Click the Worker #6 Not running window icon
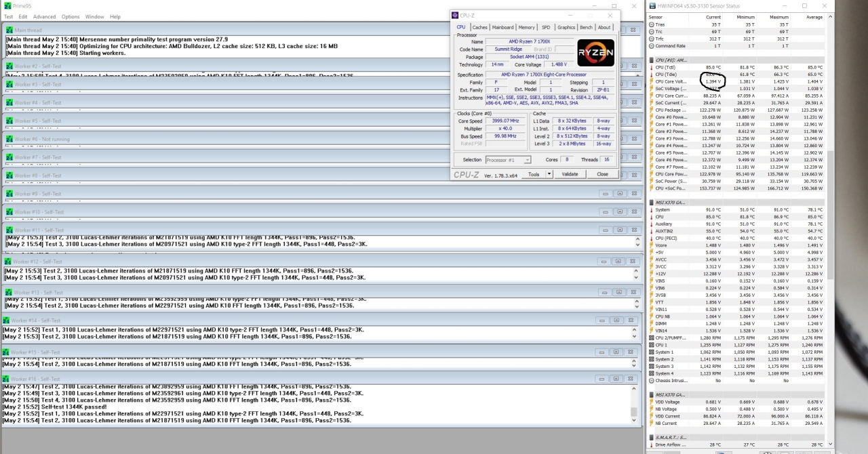 (9, 139)
